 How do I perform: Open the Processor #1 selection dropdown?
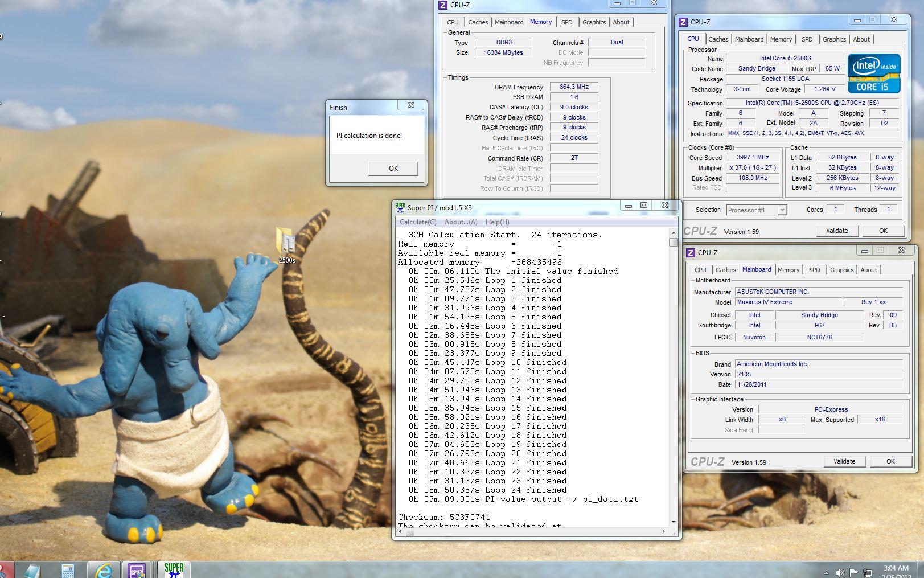click(x=757, y=210)
